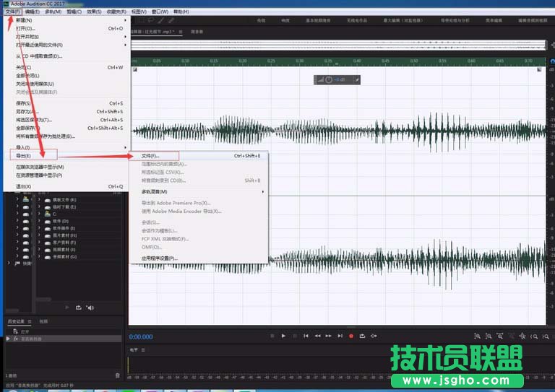Select the Spot Healing Brush tool
This screenshot has width=555, height=392.
[x=171, y=20]
